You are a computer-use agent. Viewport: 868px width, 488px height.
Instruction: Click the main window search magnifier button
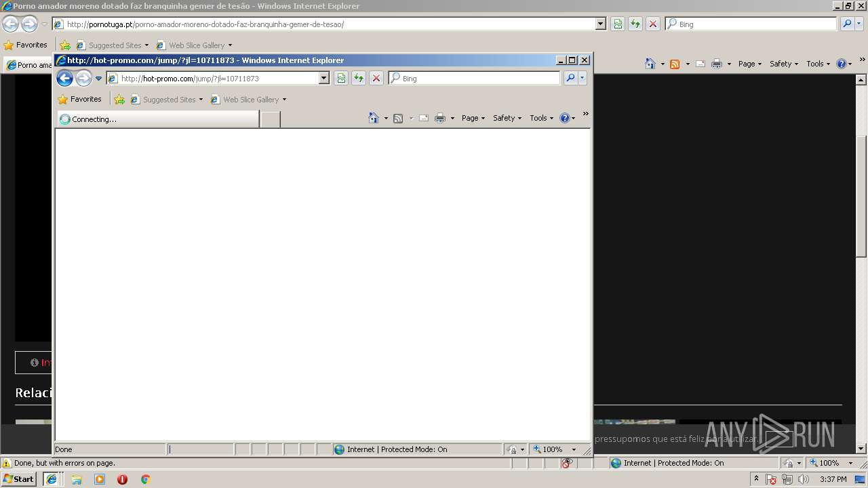click(x=847, y=24)
